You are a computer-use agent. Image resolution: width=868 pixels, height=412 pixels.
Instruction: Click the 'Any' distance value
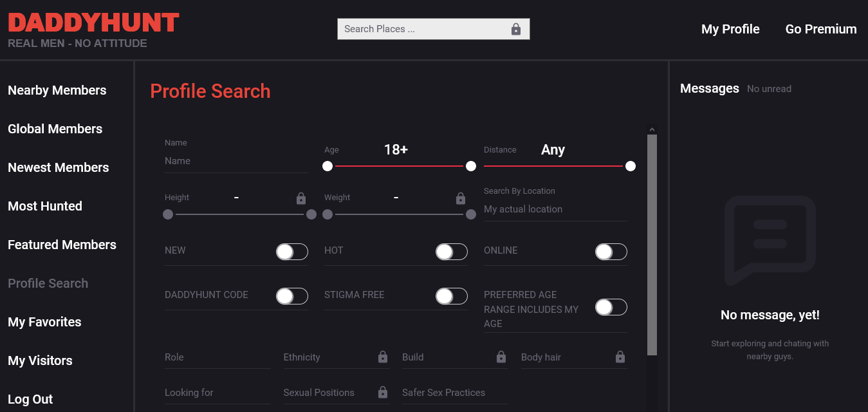(553, 149)
